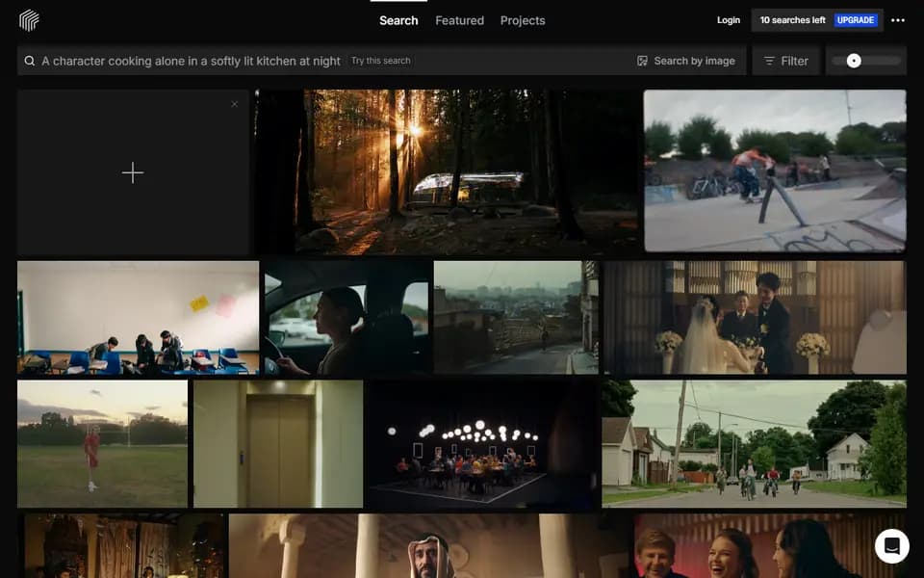The width and height of the screenshot is (924, 578).
Task: Click the plus icon in empty tile
Action: tap(133, 172)
